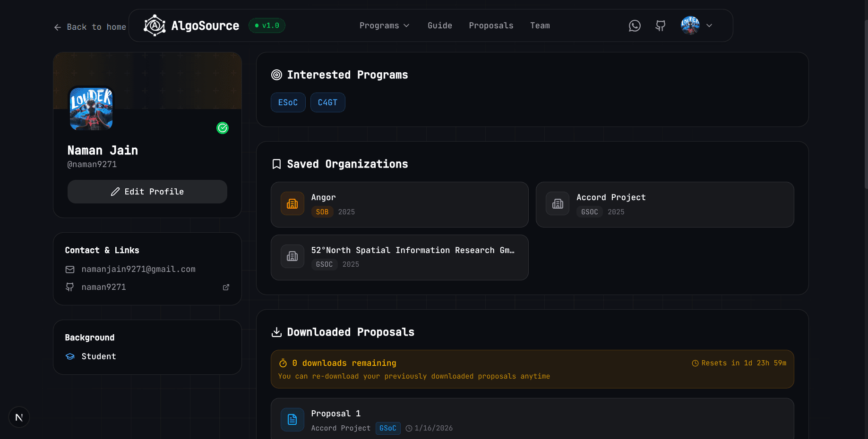Click the verified badge on the profile picture

point(222,128)
